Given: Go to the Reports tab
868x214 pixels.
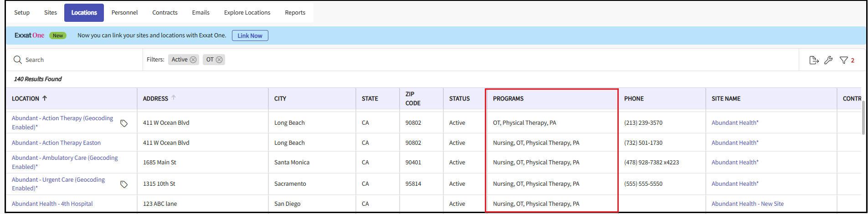Looking at the screenshot, I should 295,13.
